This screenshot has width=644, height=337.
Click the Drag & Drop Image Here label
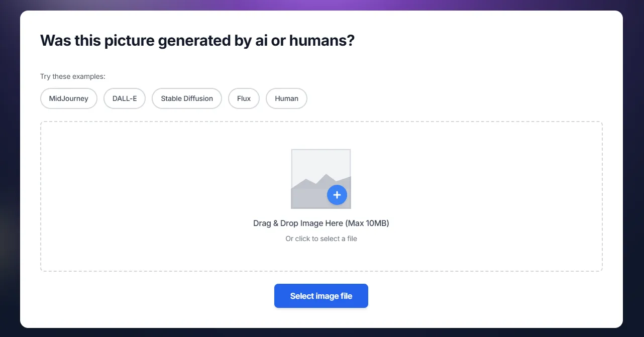click(298, 223)
